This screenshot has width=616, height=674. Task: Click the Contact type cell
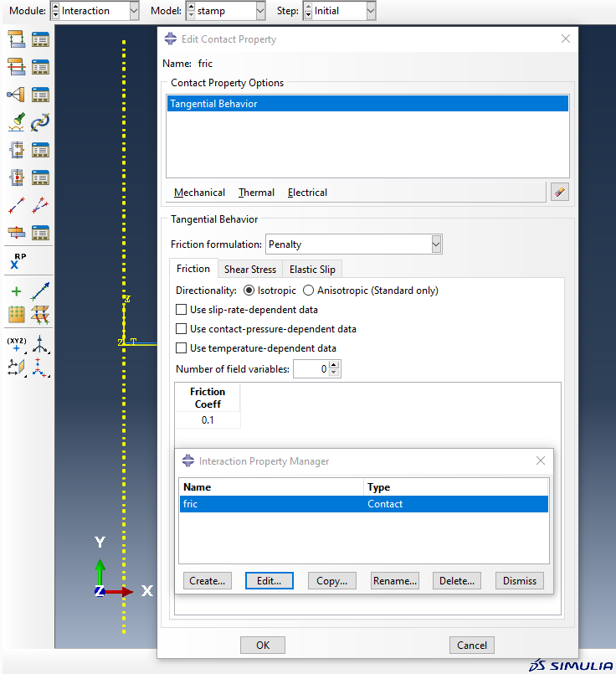pos(456,504)
